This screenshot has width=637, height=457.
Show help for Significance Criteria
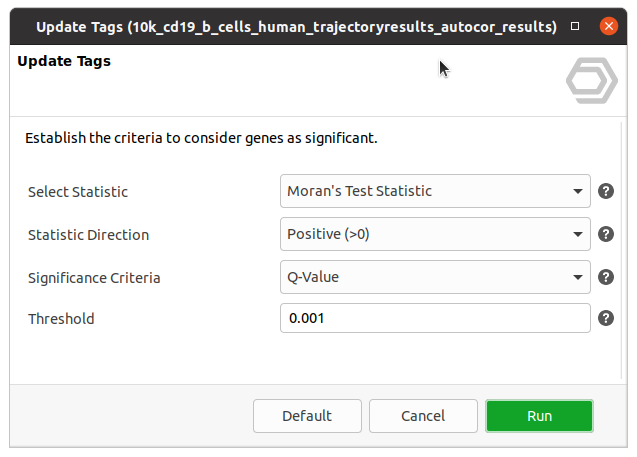point(605,278)
